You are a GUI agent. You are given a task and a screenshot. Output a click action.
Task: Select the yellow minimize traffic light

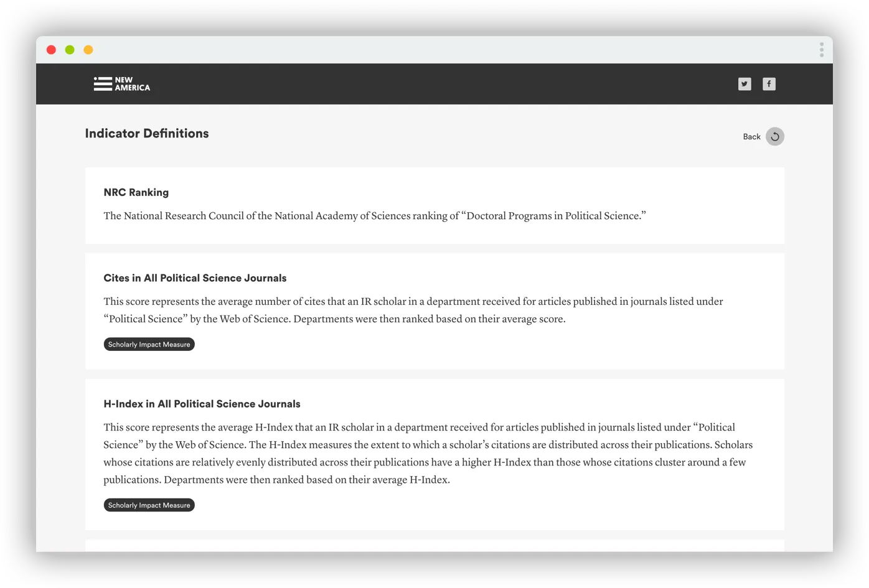(x=88, y=49)
